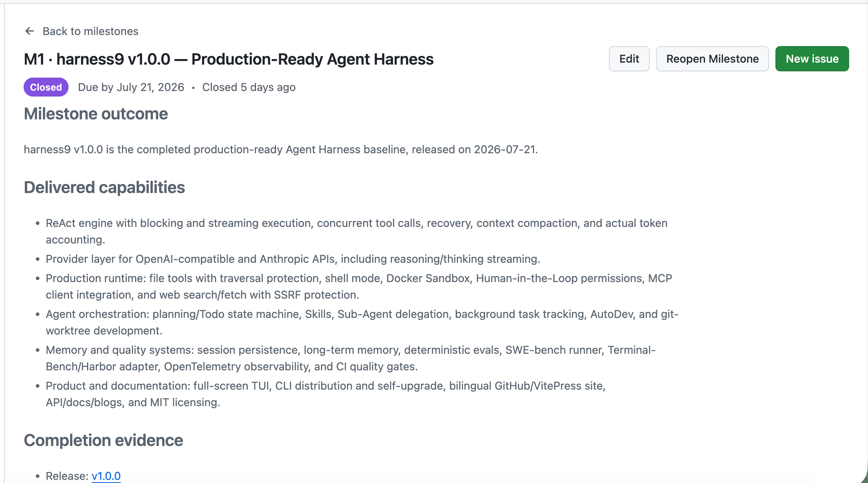868x483 pixels.
Task: Click the Edit milestone button
Action: [x=629, y=59]
